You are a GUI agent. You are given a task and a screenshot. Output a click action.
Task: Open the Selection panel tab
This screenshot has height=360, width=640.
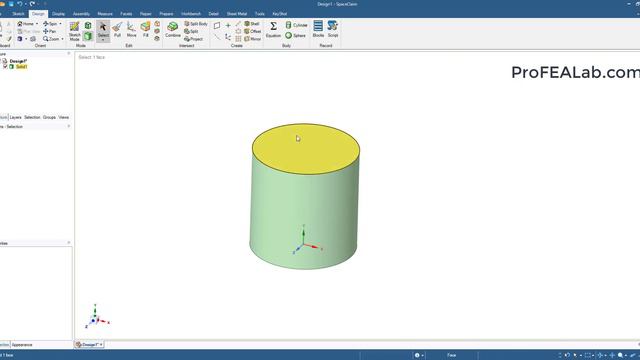[32, 118]
